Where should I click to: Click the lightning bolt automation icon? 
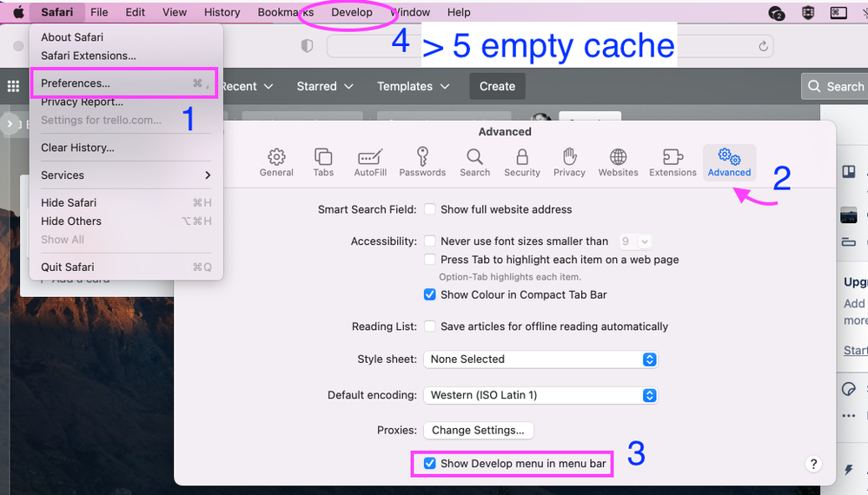[849, 470]
